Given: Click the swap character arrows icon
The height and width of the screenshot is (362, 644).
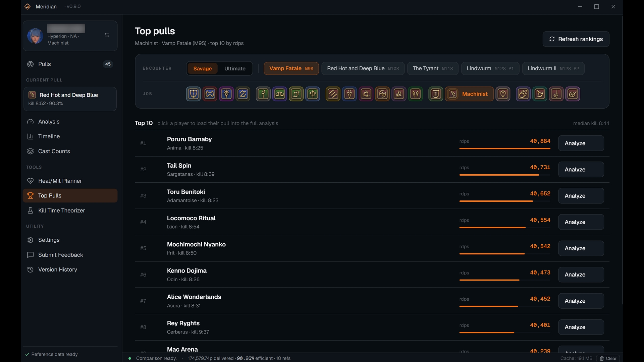Looking at the screenshot, I should pyautogui.click(x=107, y=35).
